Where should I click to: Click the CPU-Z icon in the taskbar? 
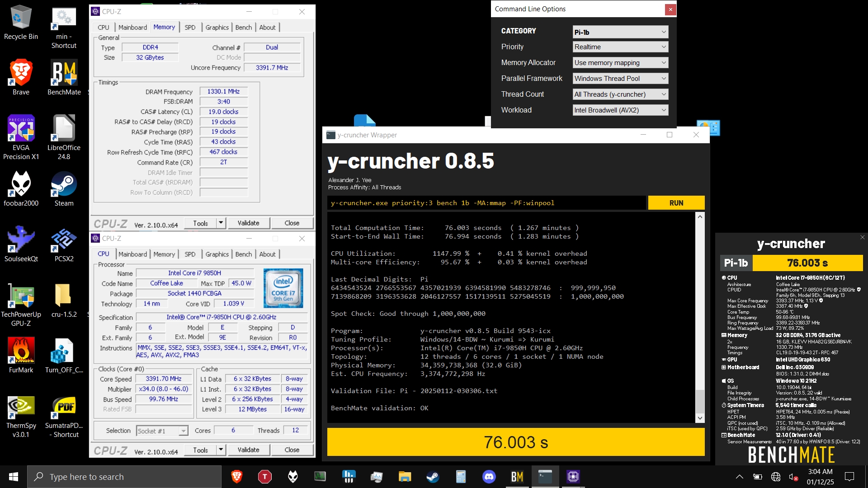[x=573, y=476]
